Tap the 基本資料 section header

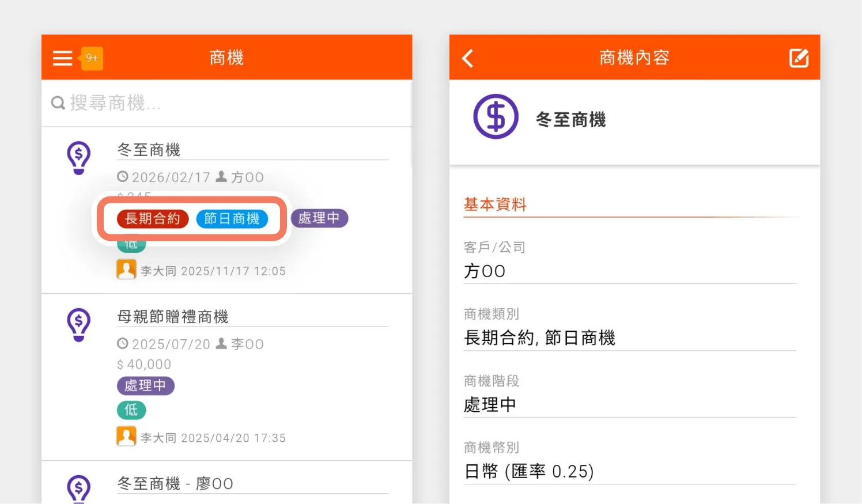pos(495,204)
